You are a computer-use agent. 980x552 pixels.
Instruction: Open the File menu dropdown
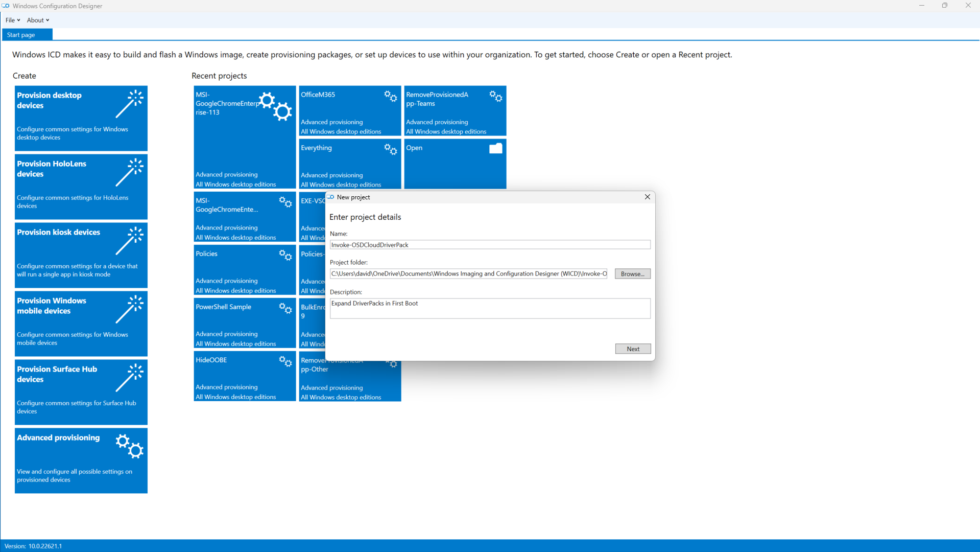point(12,20)
